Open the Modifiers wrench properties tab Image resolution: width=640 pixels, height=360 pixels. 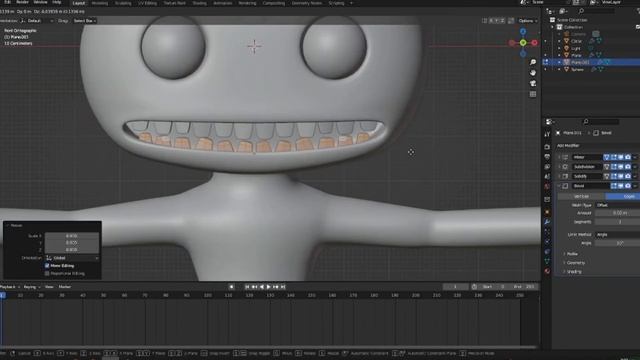click(547, 222)
